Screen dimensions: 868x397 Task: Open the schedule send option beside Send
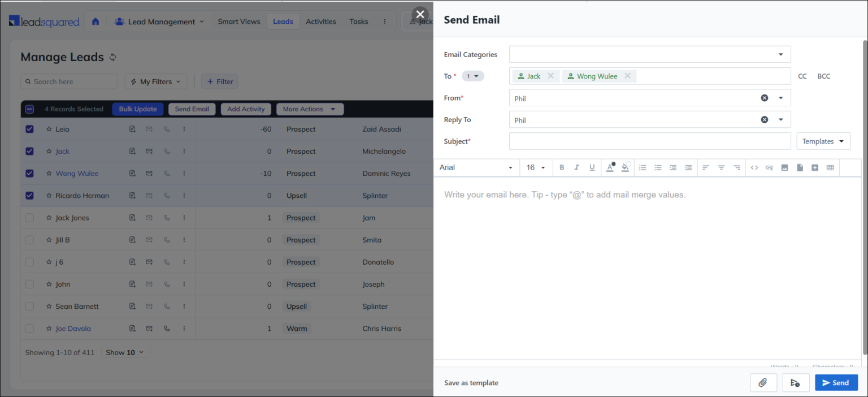click(x=796, y=383)
